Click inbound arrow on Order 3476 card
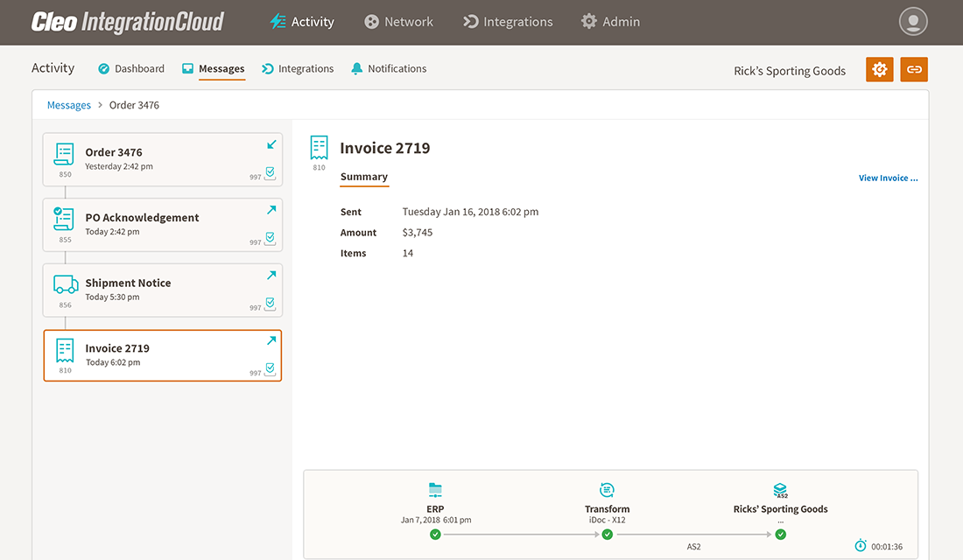The height and width of the screenshot is (560, 963). click(271, 145)
